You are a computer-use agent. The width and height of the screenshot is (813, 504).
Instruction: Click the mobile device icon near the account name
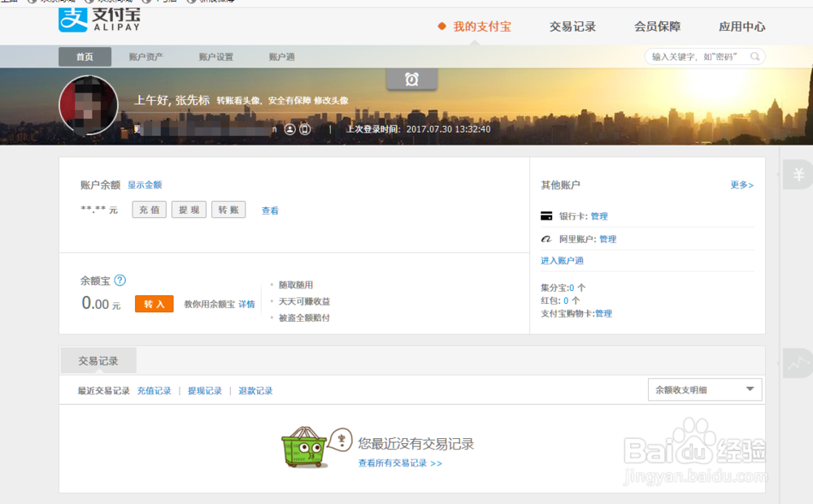[305, 128]
